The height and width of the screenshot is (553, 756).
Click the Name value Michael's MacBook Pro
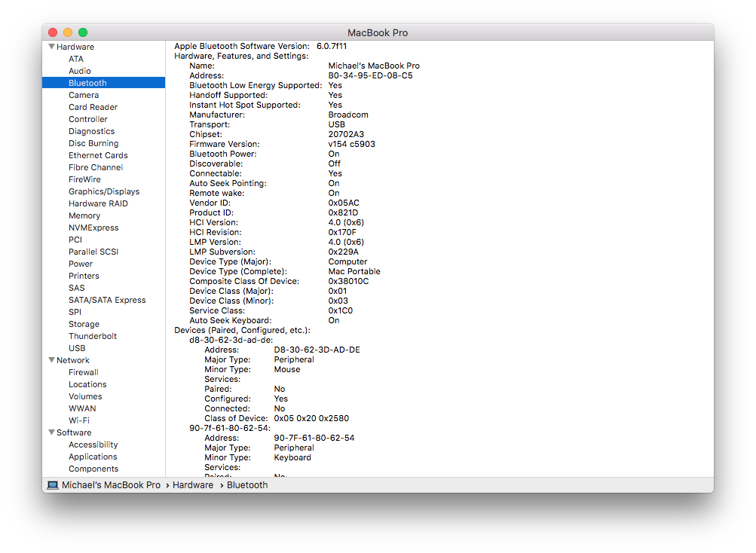[x=374, y=66]
